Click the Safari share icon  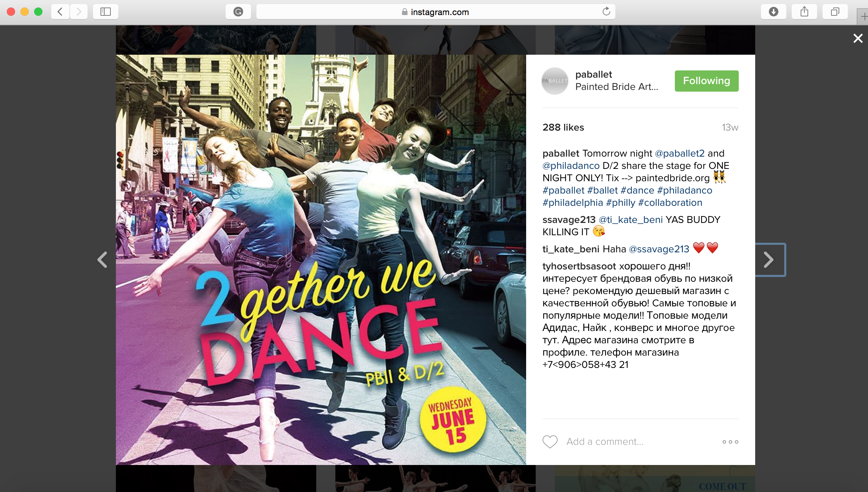click(x=804, y=11)
